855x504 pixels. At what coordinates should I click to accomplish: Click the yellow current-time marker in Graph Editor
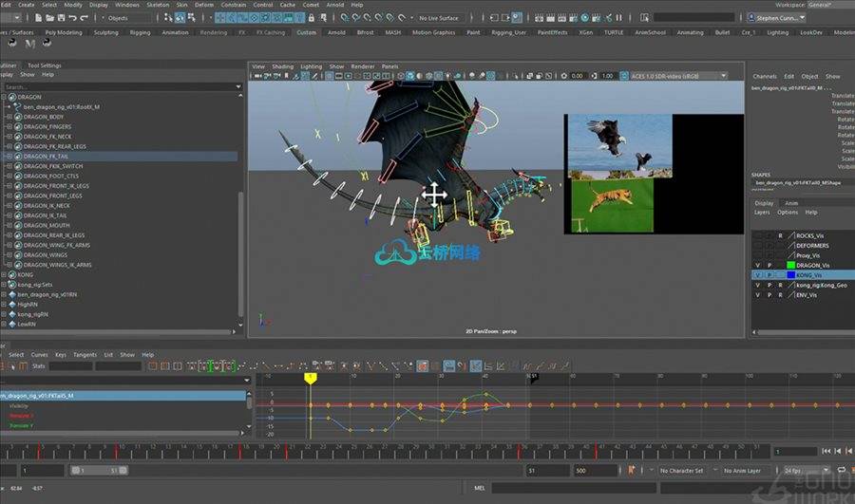[x=311, y=378]
